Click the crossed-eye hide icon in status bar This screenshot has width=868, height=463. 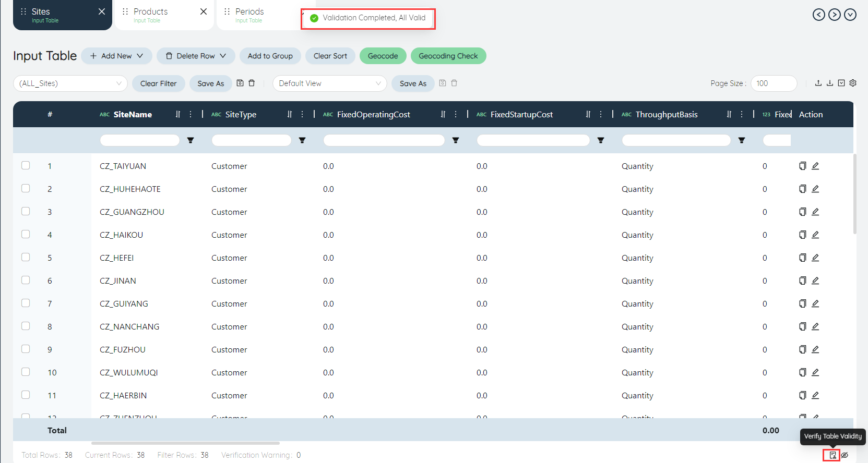click(845, 455)
